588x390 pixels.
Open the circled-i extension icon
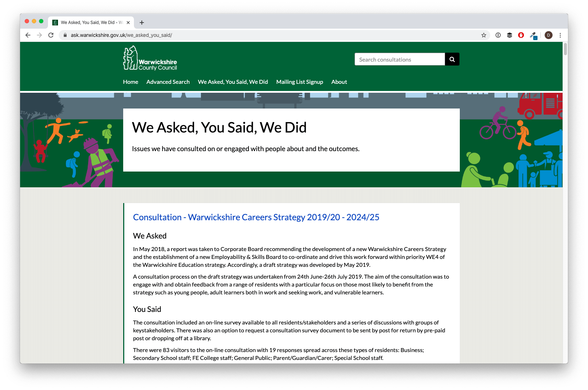pos(498,35)
